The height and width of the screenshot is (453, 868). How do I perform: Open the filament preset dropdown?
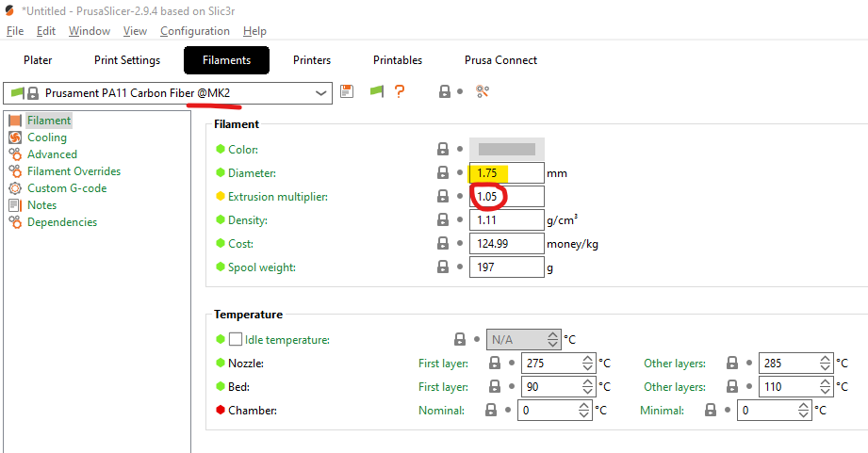click(320, 92)
